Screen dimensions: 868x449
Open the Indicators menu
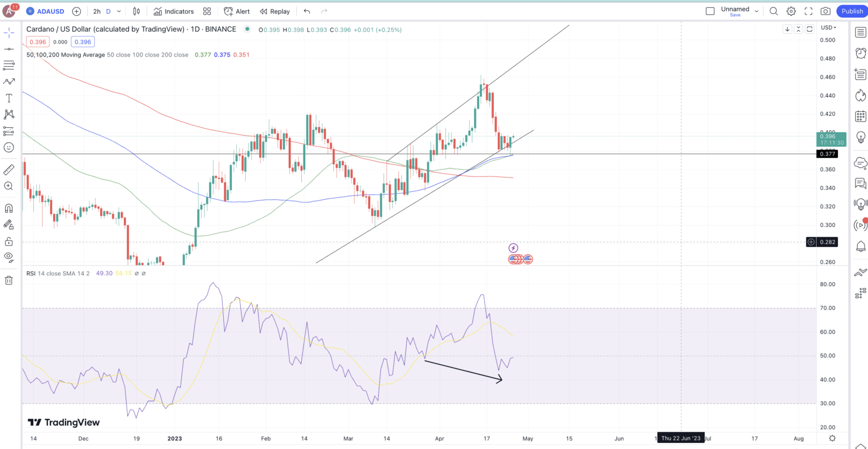click(x=174, y=11)
